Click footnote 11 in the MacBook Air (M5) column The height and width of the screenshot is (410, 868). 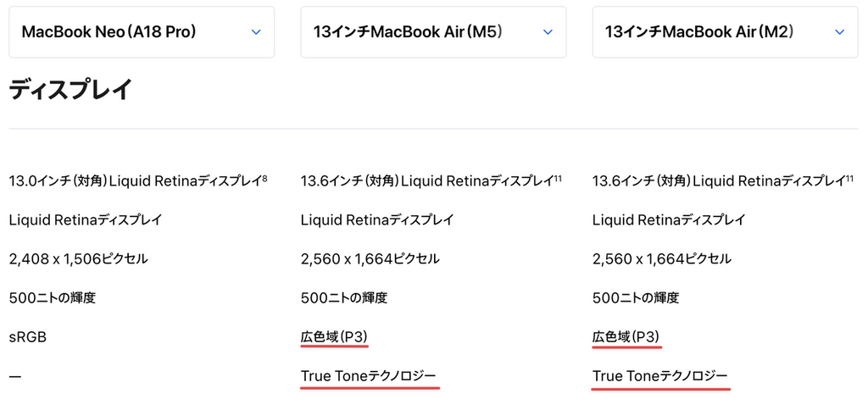[558, 178]
